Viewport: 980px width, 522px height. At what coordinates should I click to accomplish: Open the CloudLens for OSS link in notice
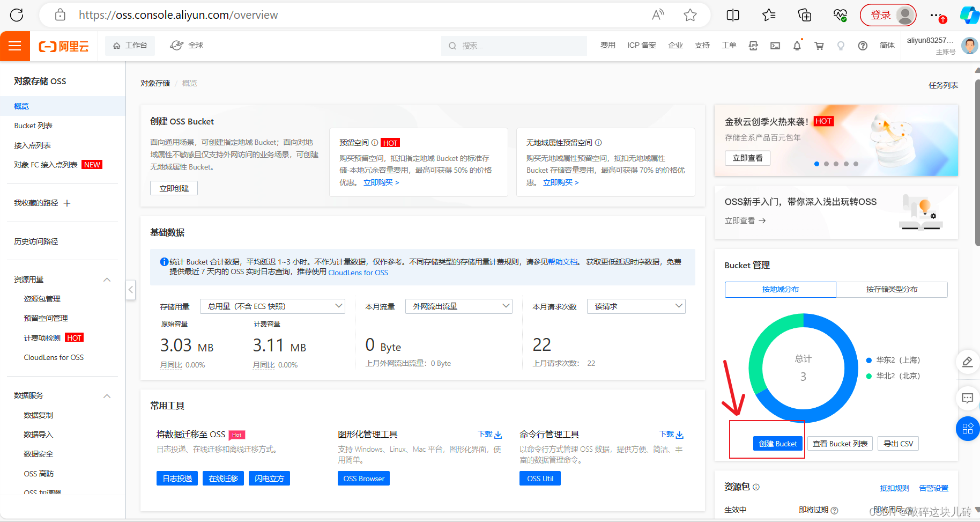click(x=358, y=273)
